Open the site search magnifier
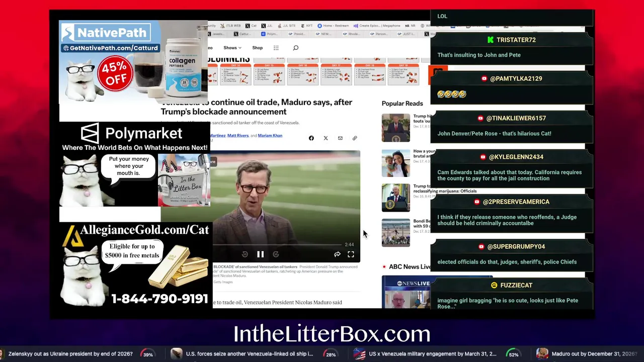Image resolution: width=644 pixels, height=362 pixels. (296, 48)
